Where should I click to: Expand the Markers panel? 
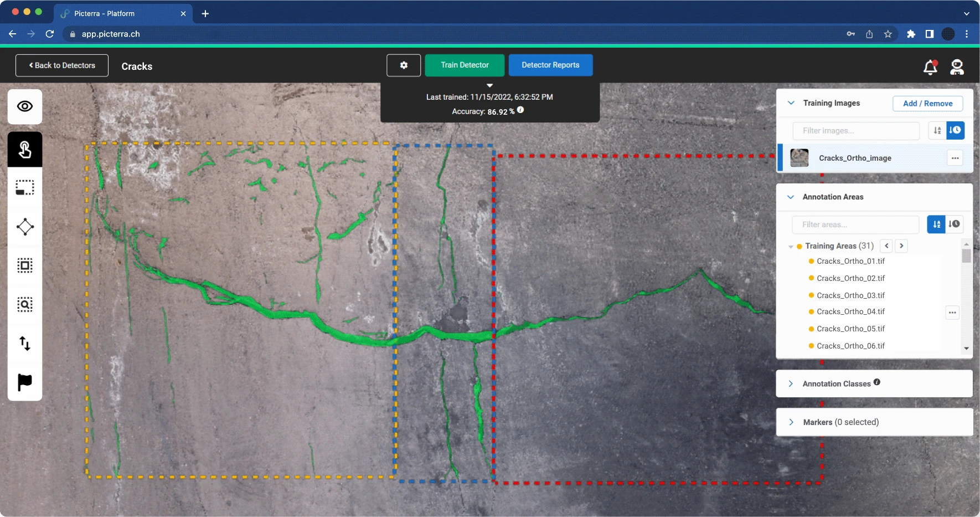(791, 422)
